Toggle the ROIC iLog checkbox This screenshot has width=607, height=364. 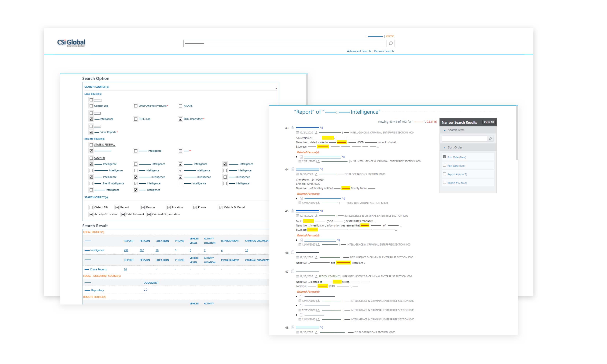[x=136, y=119]
